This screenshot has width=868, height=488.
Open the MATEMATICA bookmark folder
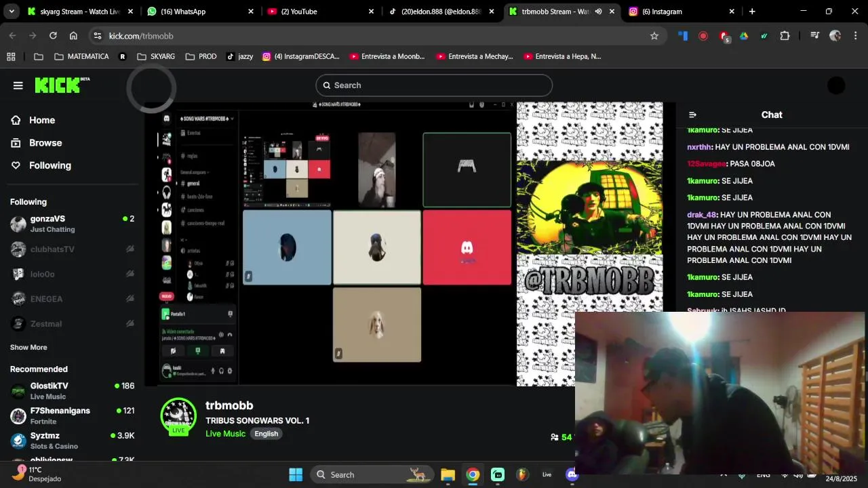81,56
